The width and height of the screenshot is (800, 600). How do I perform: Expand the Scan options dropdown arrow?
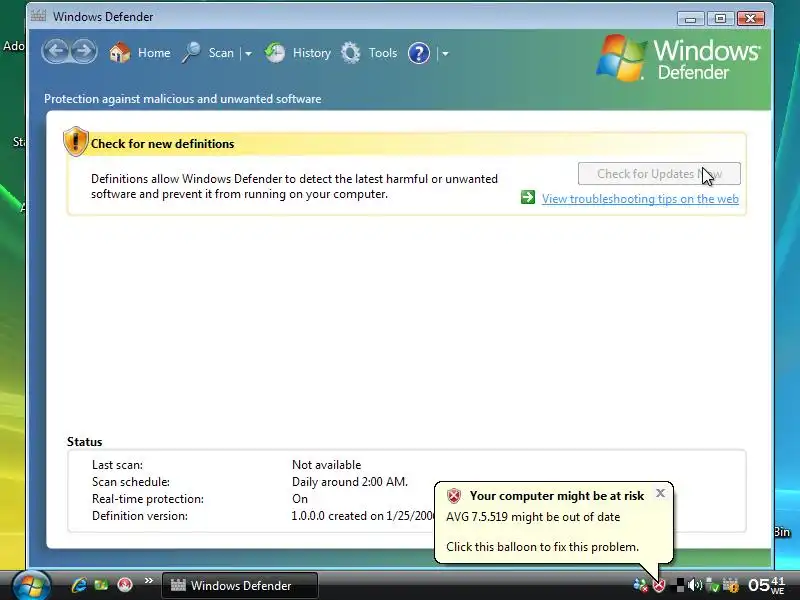click(x=248, y=53)
